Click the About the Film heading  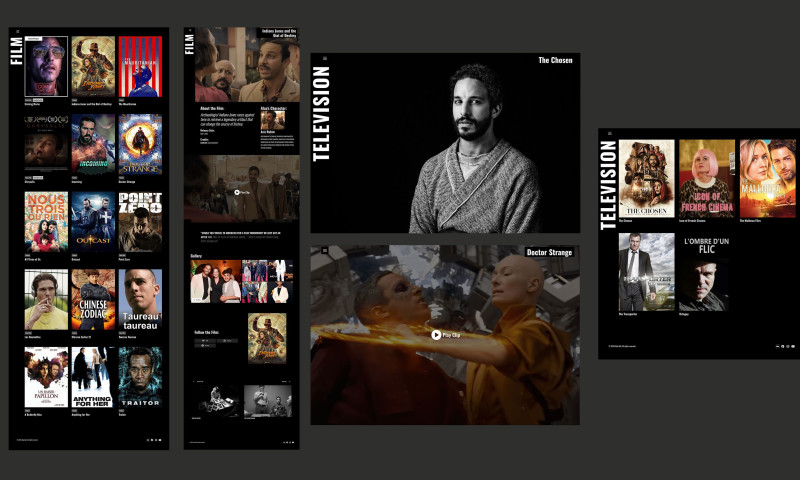(x=212, y=109)
